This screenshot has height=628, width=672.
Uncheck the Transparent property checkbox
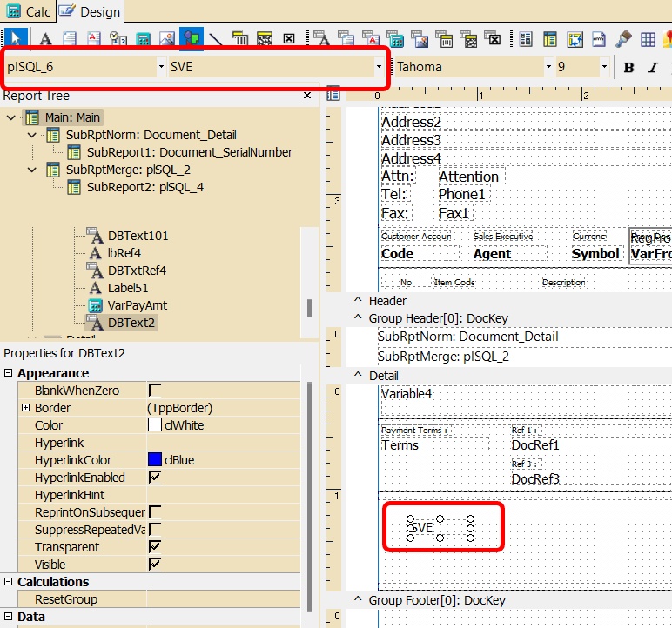point(155,547)
